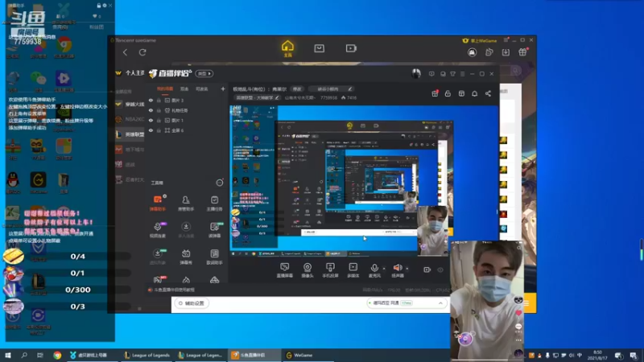
Task: Open Chrome from the taskbar
Action: pos(57,355)
